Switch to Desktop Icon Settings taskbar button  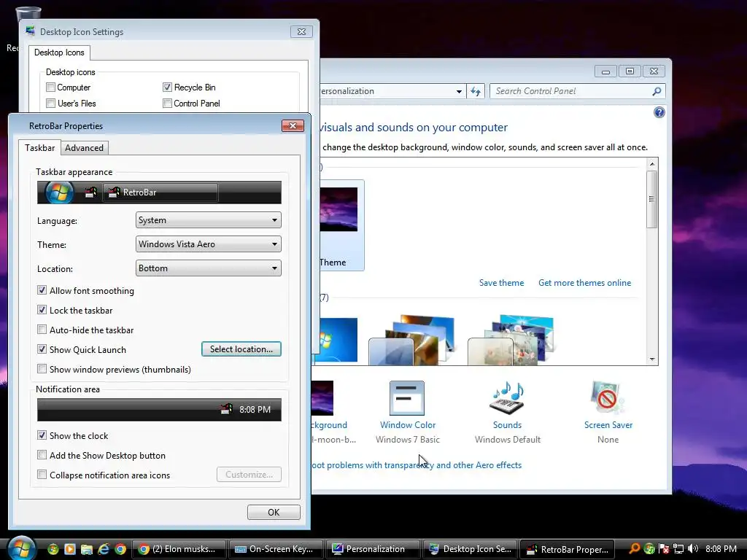470,549
